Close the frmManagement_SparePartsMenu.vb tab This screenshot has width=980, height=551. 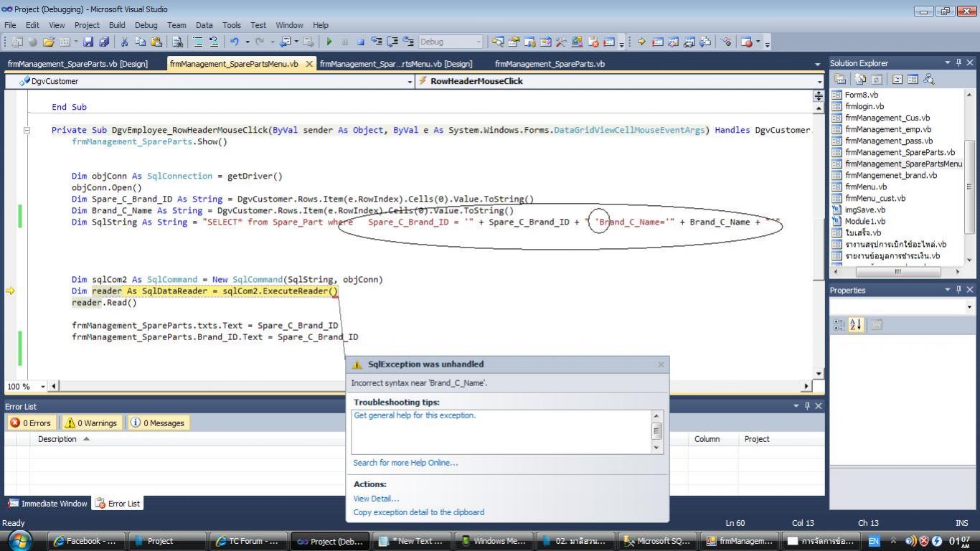pos(309,64)
